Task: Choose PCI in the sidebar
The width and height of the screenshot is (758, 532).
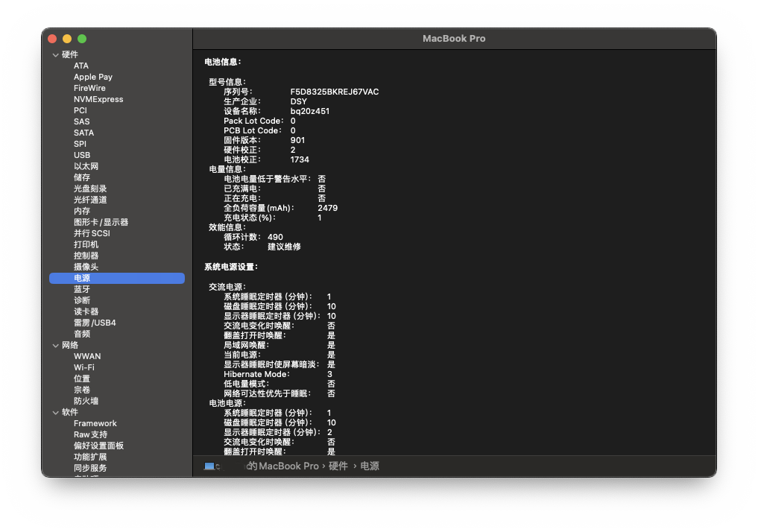Action: (x=80, y=110)
